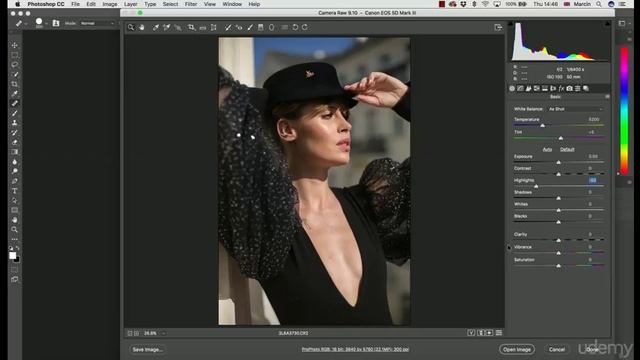Select the Camera Raw Crop tool
The width and height of the screenshot is (640, 360).
pyautogui.click(x=191, y=27)
